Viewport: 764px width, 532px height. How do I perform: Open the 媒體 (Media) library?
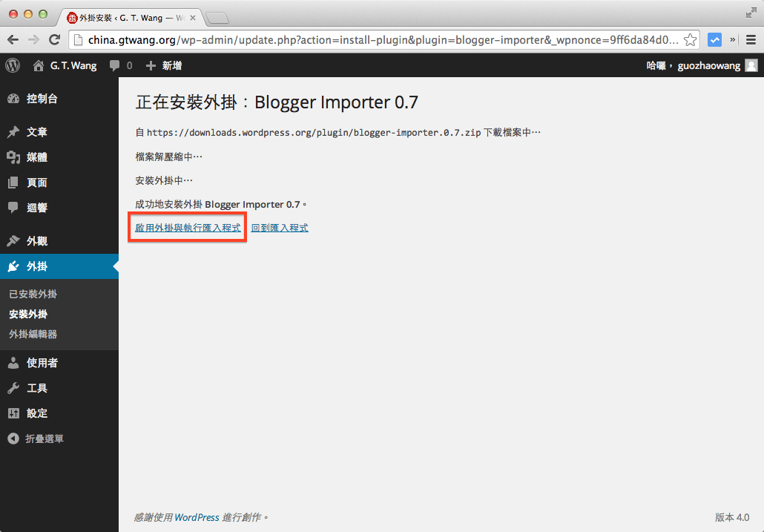[36, 157]
